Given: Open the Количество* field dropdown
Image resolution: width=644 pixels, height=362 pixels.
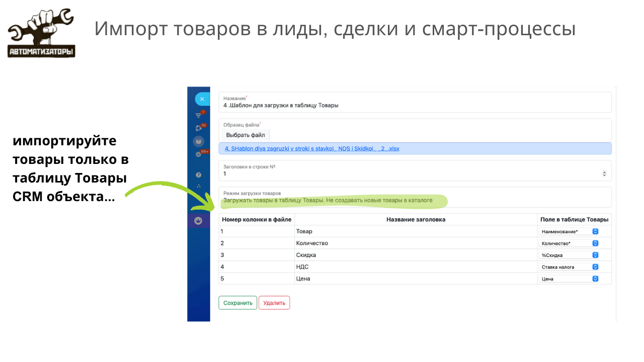Looking at the screenshot, I should coord(569,243).
